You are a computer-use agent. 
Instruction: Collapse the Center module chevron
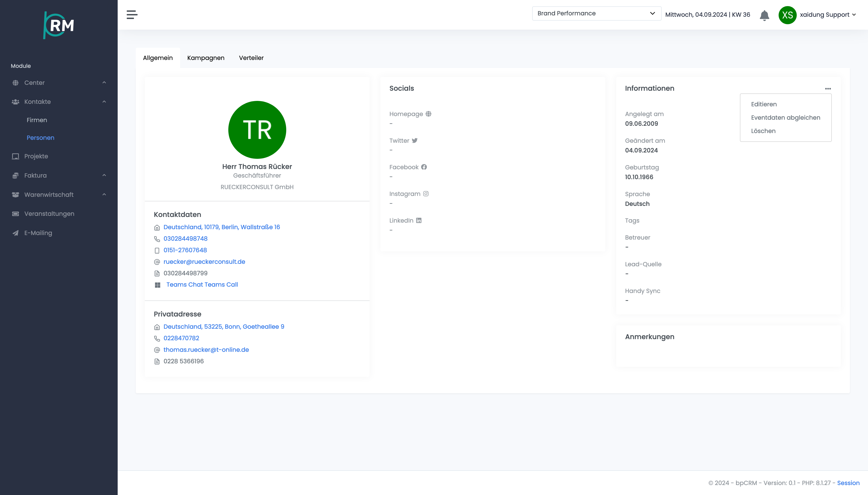click(x=104, y=83)
